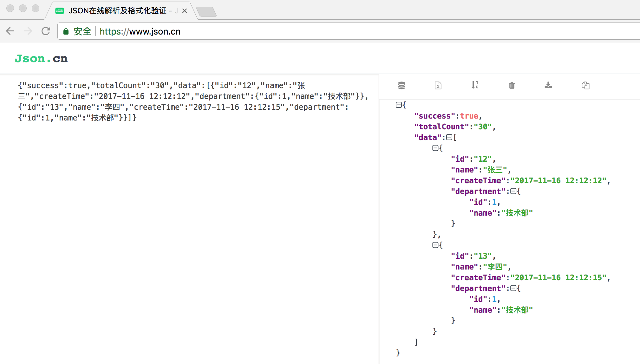Click inside the JSON input text area
Screen dimensions: 640x364
click(190, 190)
